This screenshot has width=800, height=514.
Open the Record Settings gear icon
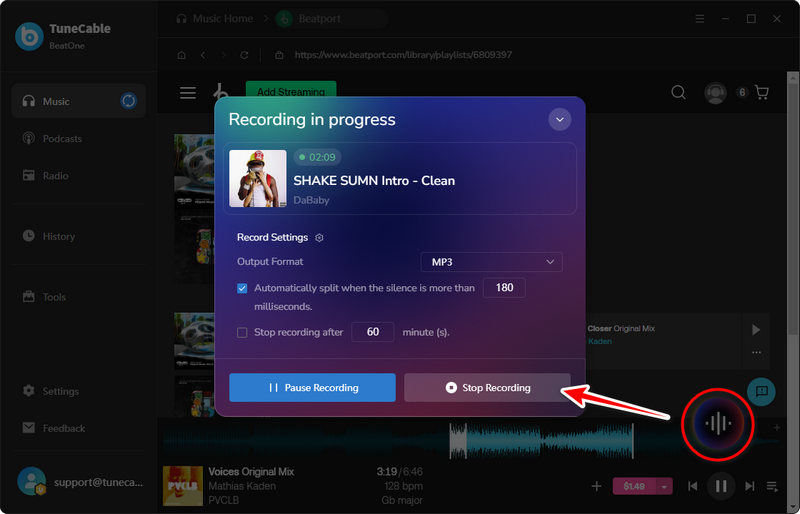point(319,237)
